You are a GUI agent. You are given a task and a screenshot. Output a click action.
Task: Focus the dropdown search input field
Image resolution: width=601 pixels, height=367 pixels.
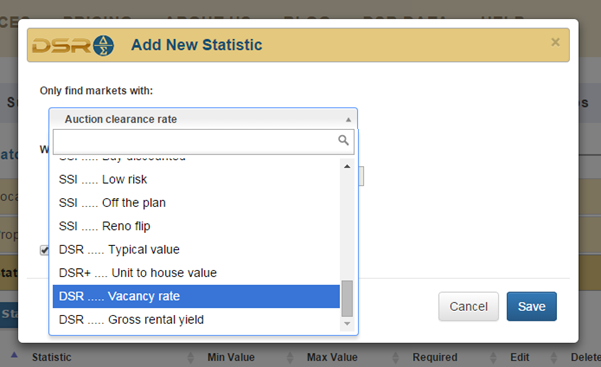point(204,142)
